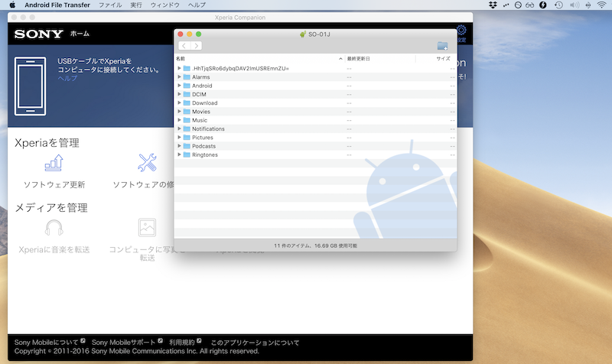Open the ファイル menu in the menu bar

click(110, 5)
